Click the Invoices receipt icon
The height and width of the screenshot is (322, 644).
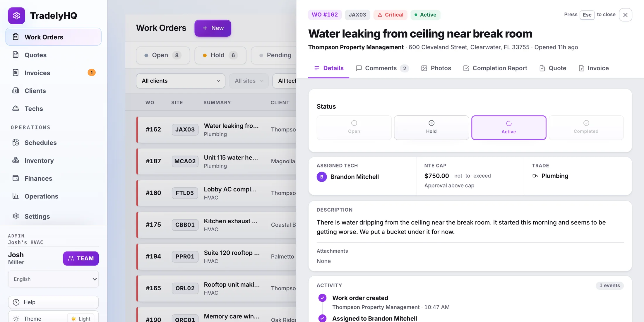pos(16,73)
